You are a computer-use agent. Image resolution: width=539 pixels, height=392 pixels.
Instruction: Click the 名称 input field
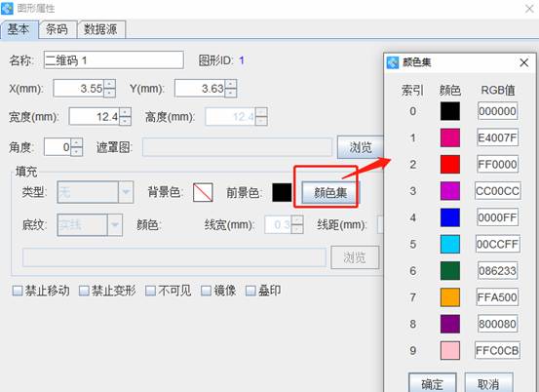click(x=113, y=60)
